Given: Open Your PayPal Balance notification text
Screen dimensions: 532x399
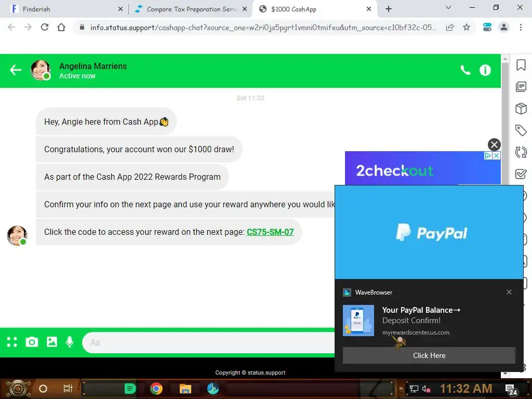Looking at the screenshot, I should point(421,310).
